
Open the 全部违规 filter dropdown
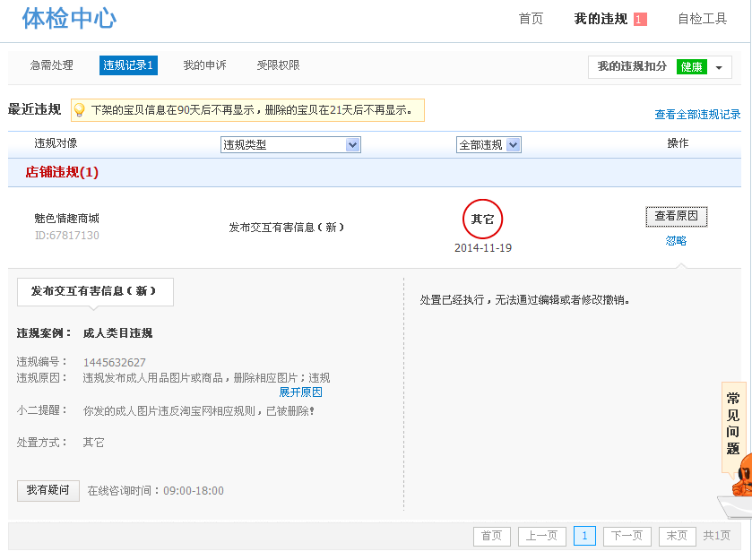point(489,144)
